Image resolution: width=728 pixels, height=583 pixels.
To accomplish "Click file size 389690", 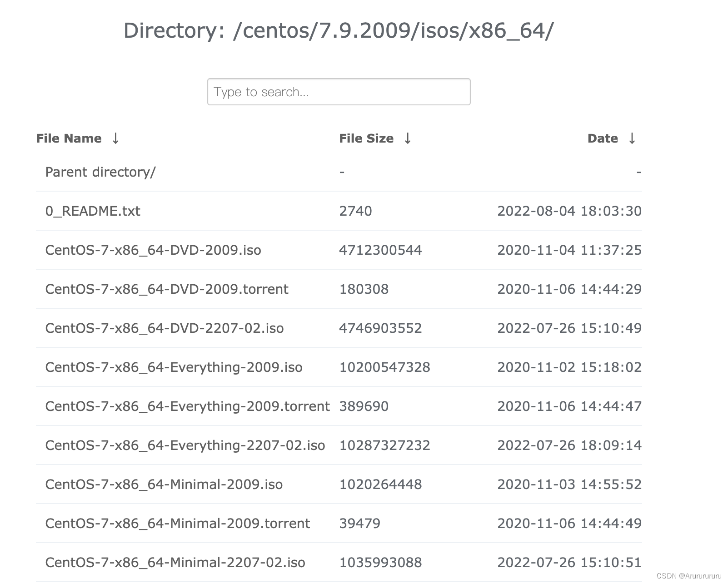I will [364, 406].
